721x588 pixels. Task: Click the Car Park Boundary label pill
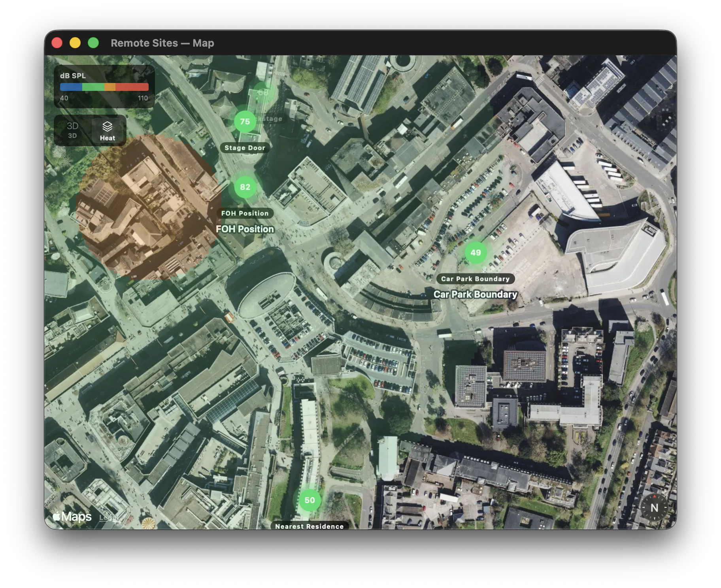click(476, 279)
